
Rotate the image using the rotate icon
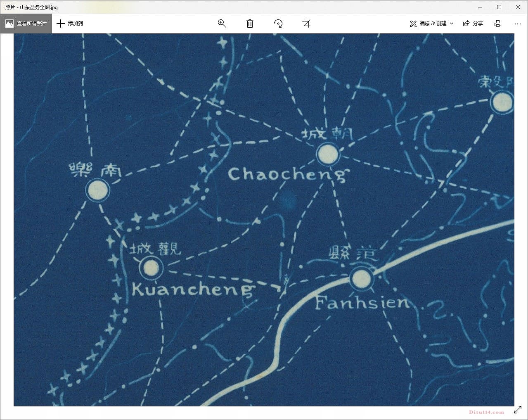pyautogui.click(x=278, y=24)
